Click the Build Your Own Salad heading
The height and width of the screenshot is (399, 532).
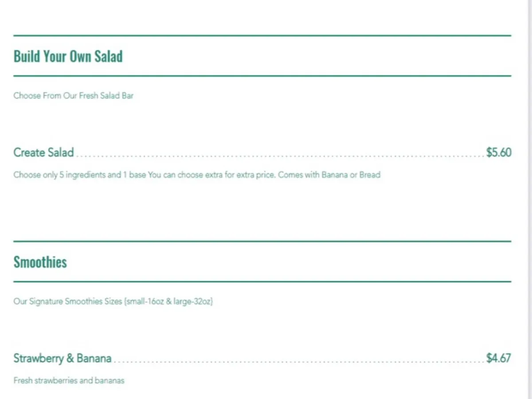68,56
